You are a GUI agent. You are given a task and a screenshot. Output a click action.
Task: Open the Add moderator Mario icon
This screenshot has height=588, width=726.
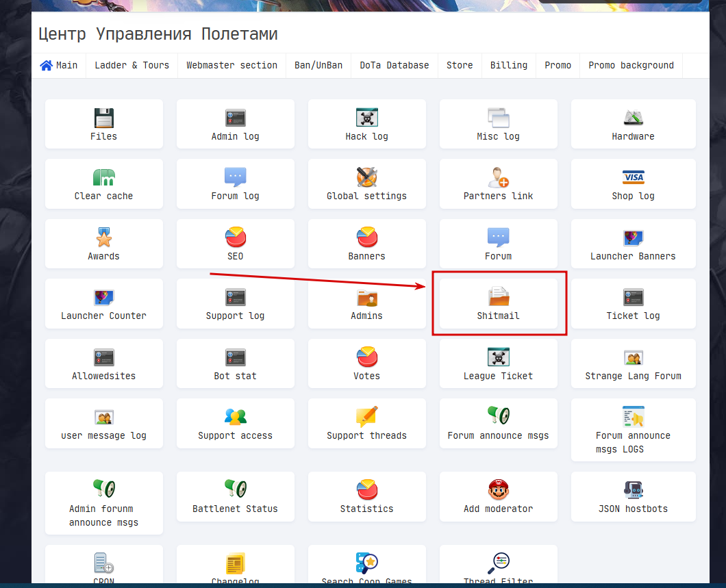[x=498, y=489]
